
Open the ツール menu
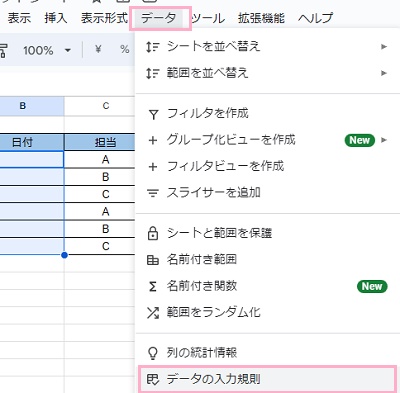[x=208, y=18]
